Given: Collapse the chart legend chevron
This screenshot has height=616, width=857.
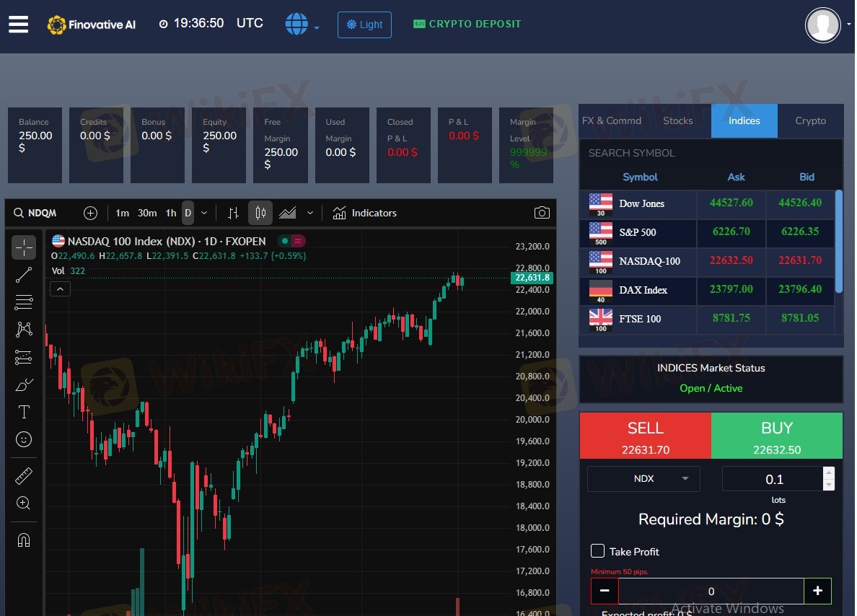Looking at the screenshot, I should (x=61, y=289).
